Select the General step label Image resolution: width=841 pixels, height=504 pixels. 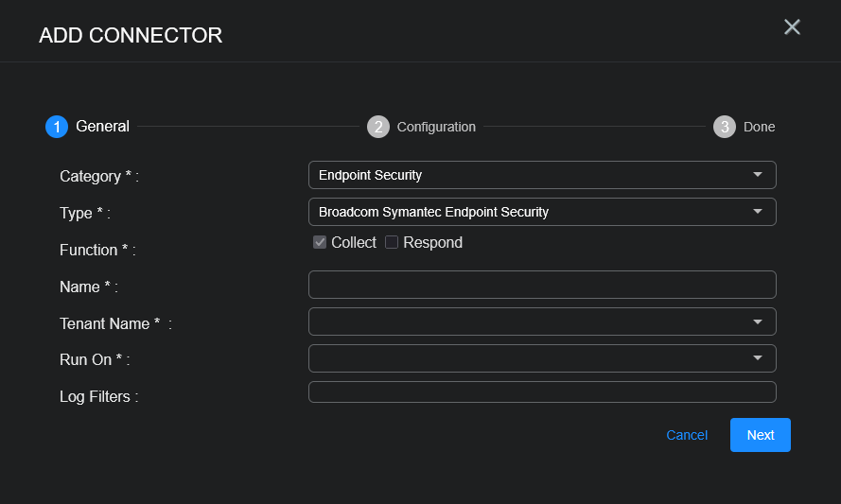pos(102,127)
